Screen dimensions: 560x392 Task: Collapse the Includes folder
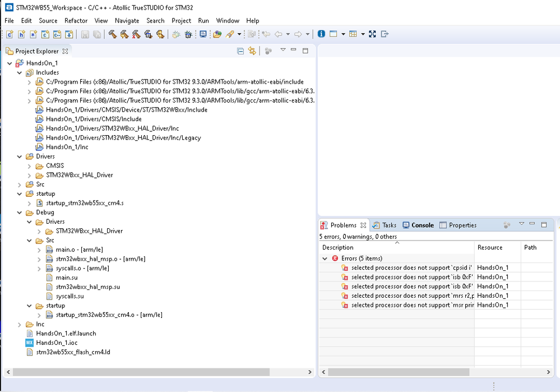click(20, 72)
